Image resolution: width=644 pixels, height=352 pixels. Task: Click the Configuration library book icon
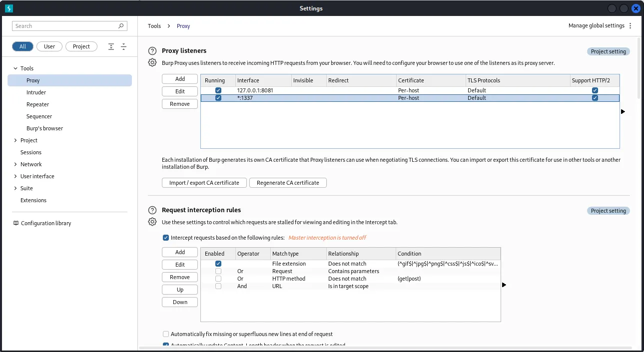click(x=16, y=223)
